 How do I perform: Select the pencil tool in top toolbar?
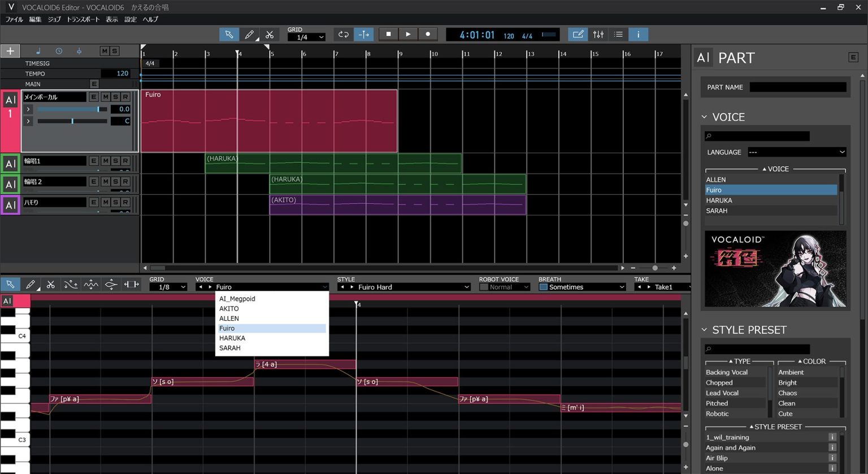249,35
